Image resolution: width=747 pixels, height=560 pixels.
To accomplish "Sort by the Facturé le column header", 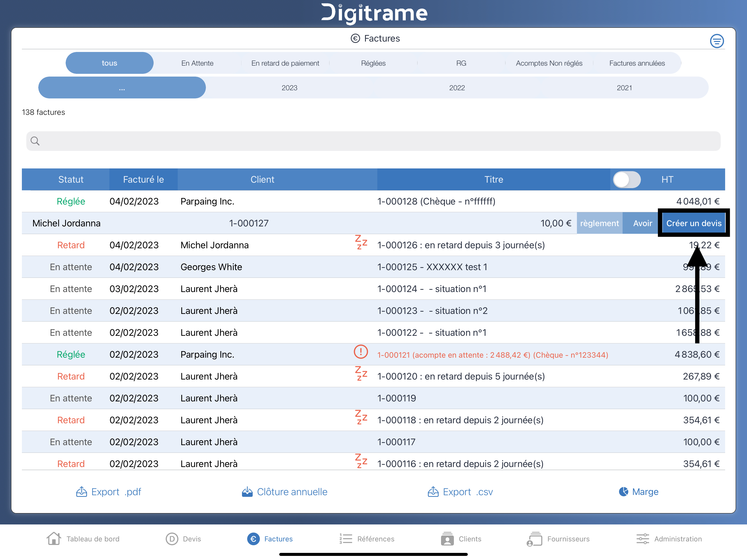I will 143,179.
